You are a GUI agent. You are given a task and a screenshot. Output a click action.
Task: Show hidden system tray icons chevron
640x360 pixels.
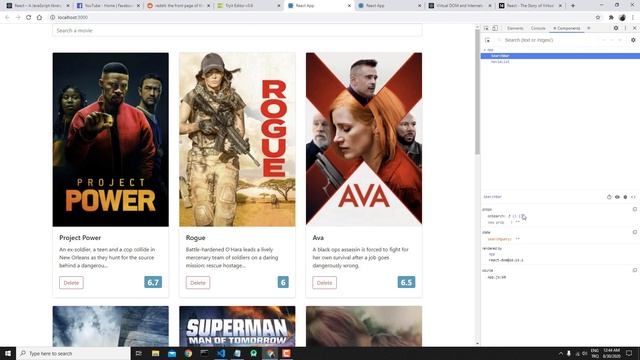pyautogui.click(x=561, y=353)
